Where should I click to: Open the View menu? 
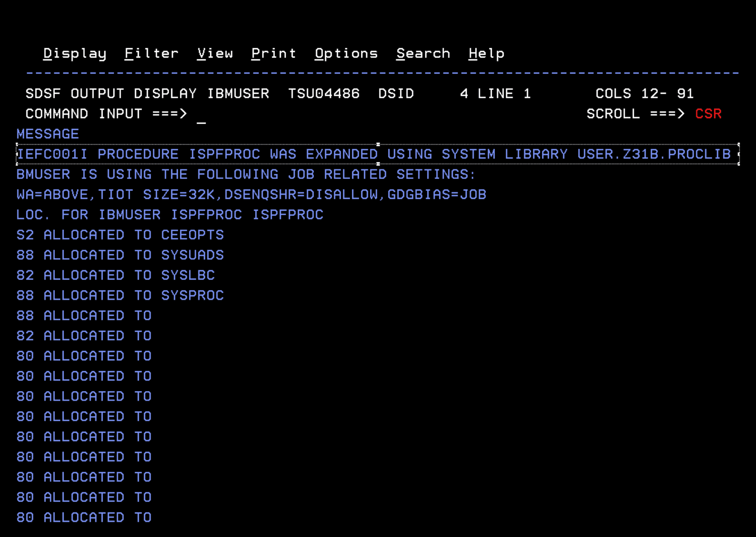pos(216,53)
